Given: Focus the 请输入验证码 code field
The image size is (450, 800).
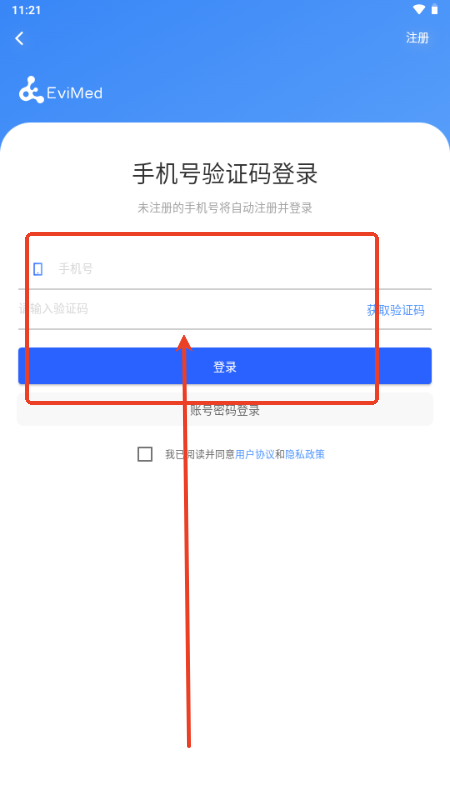Looking at the screenshot, I should 189,309.
